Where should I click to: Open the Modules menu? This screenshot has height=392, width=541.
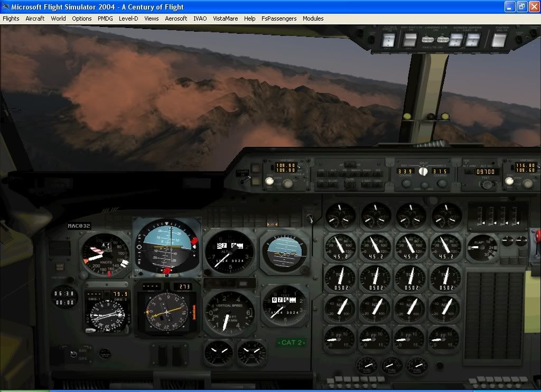pos(313,18)
